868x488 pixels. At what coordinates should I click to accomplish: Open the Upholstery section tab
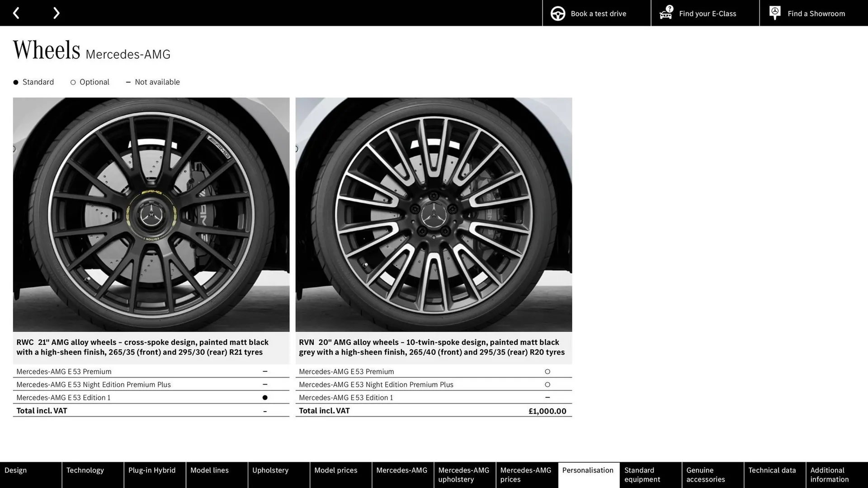pos(270,470)
